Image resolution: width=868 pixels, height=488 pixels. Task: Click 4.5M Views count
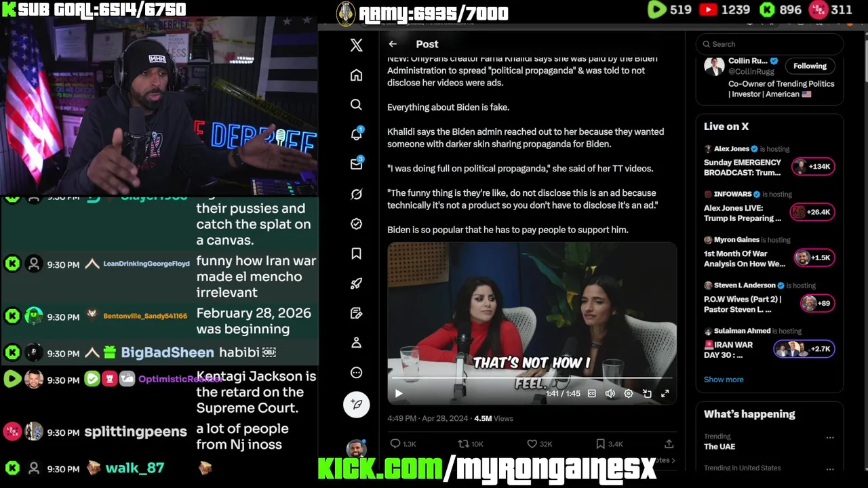493,419
